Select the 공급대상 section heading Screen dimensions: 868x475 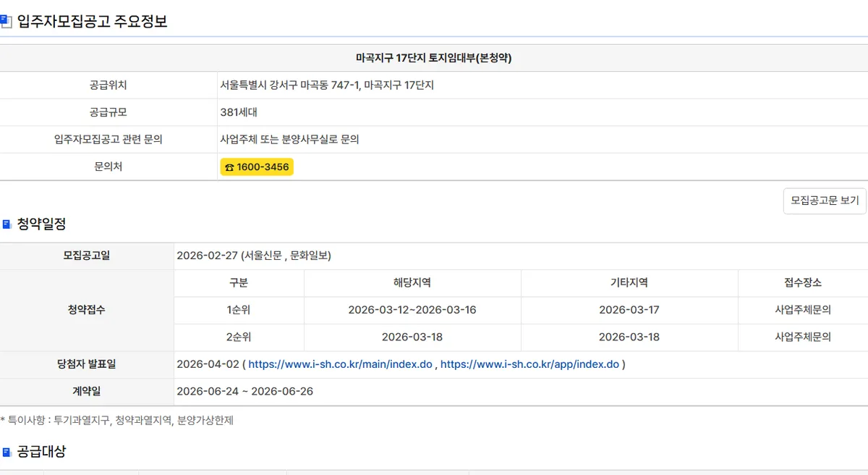(x=41, y=452)
